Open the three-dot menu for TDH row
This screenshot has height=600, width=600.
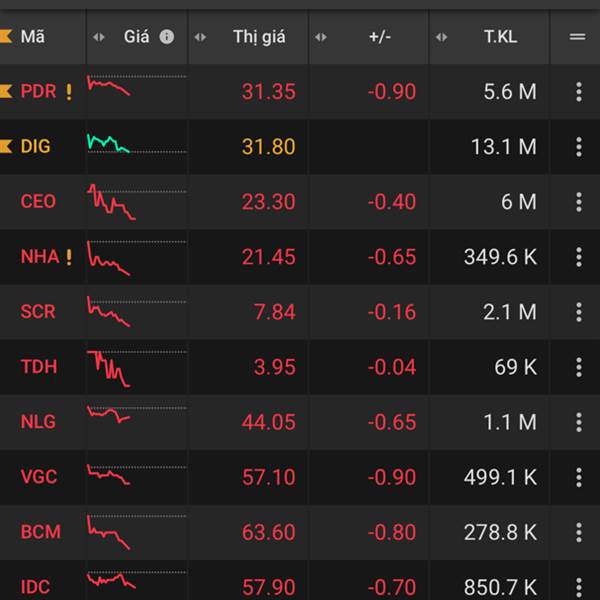click(578, 367)
